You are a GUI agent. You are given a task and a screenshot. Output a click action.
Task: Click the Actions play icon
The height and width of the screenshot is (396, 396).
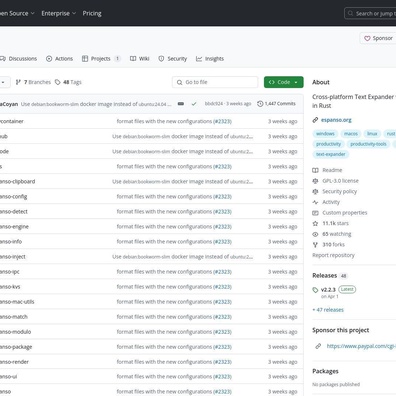[49, 59]
